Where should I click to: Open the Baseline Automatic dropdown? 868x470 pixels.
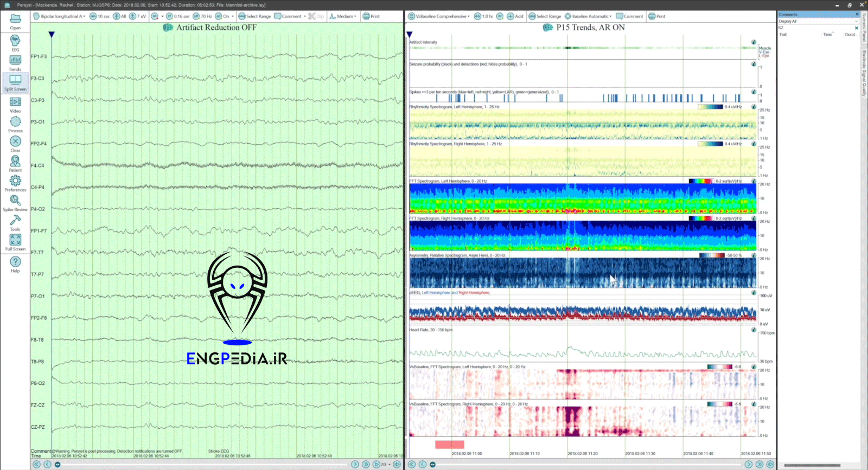(x=588, y=16)
